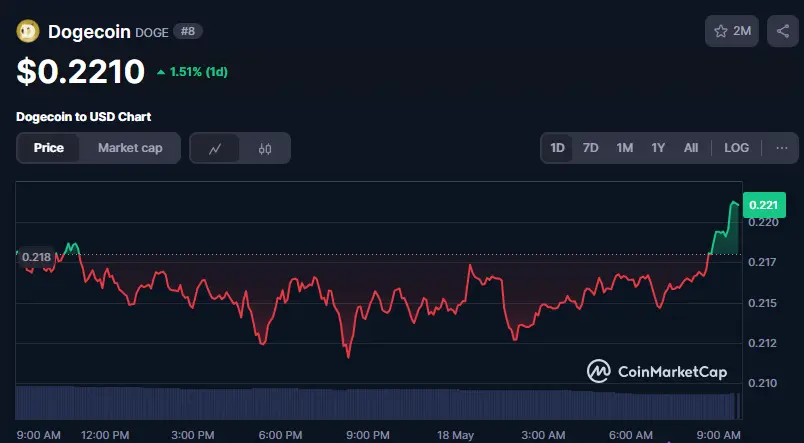The image size is (804, 443).
Task: Click the 0.217 y-axis label
Action: [763, 262]
